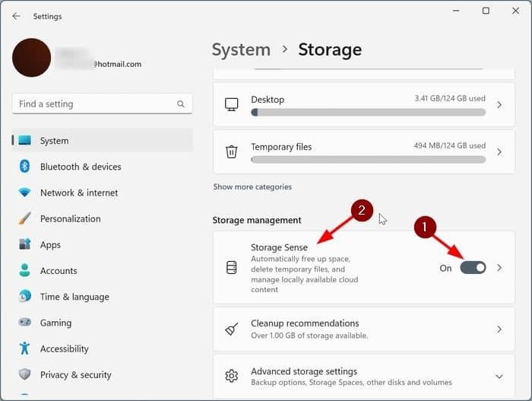Click the back arrow in Settings header
Image resolution: width=532 pixels, height=401 pixels.
[x=16, y=16]
